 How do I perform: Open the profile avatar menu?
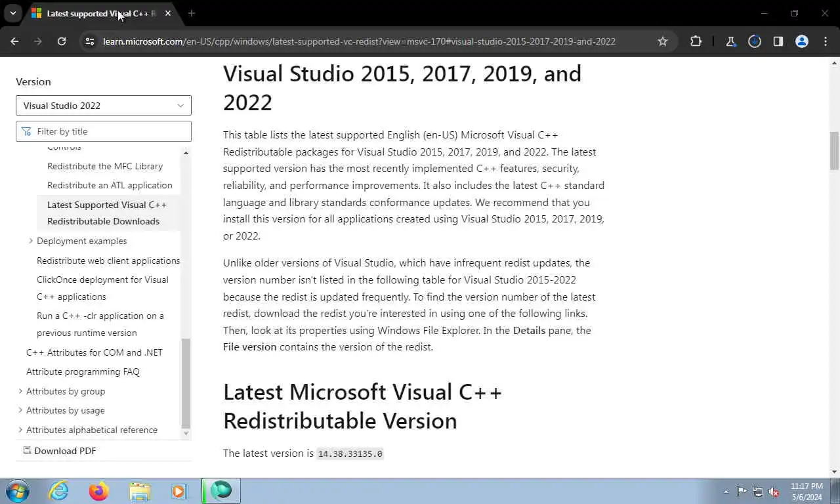pyautogui.click(x=802, y=41)
